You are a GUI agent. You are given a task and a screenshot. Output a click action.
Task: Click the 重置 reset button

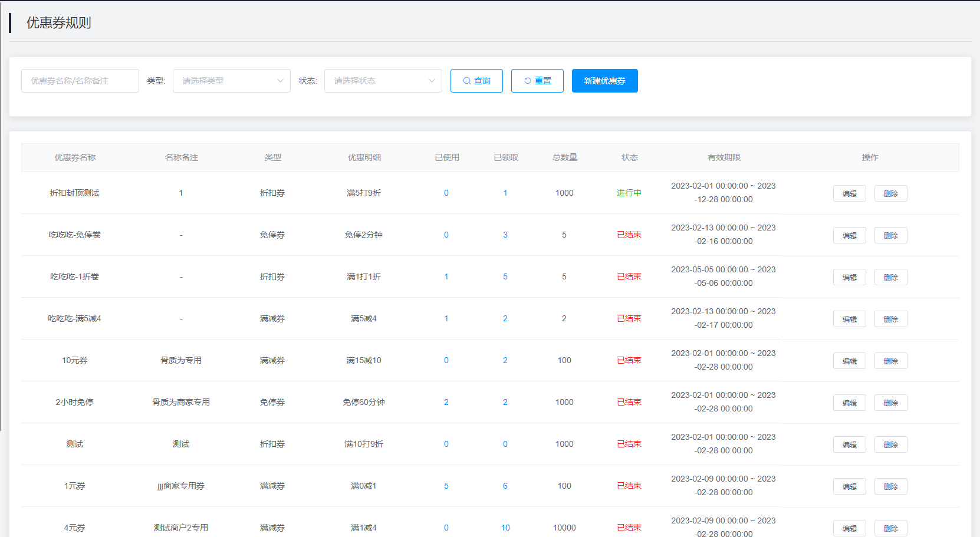pyautogui.click(x=537, y=81)
